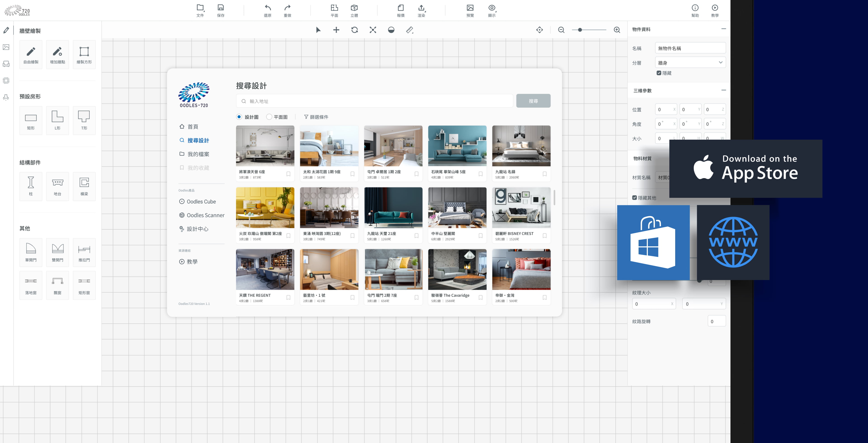Adjust the canvas zoom slider
Image resolution: width=868 pixels, height=443 pixels.
(x=589, y=30)
